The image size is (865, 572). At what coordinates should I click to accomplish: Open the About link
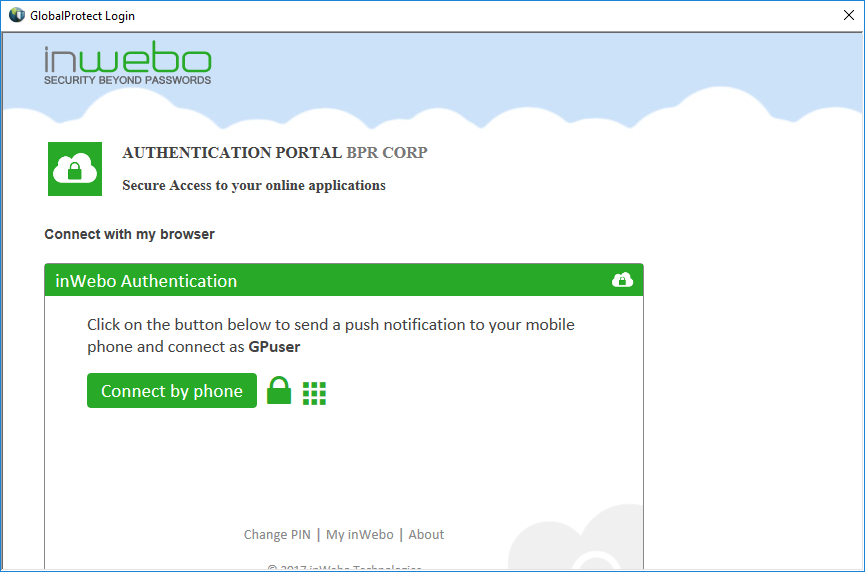pos(426,534)
